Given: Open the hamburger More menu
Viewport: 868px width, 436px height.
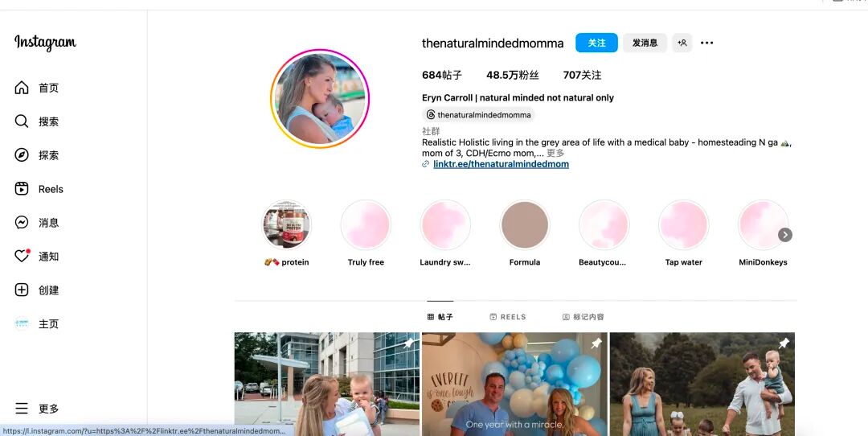Looking at the screenshot, I should point(22,409).
